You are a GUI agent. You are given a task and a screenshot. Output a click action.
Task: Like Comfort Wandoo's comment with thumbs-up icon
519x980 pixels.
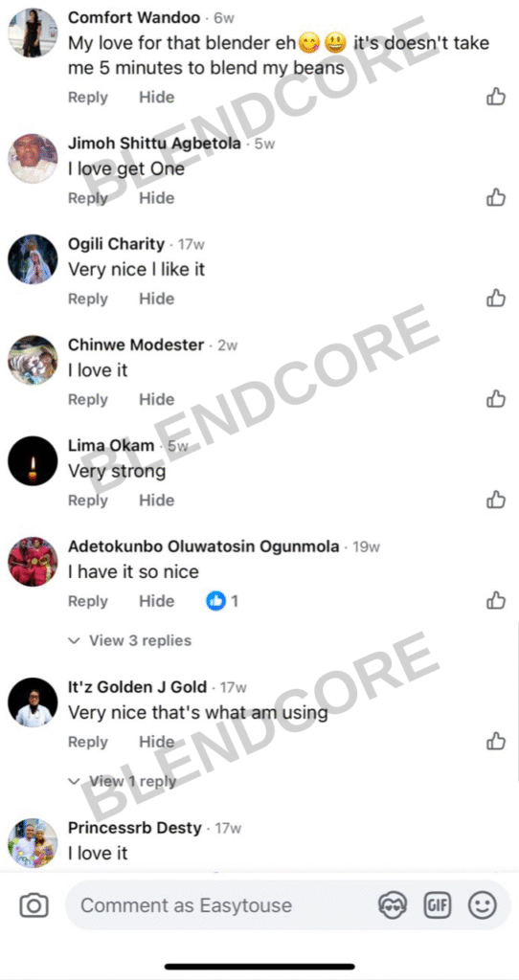(496, 97)
